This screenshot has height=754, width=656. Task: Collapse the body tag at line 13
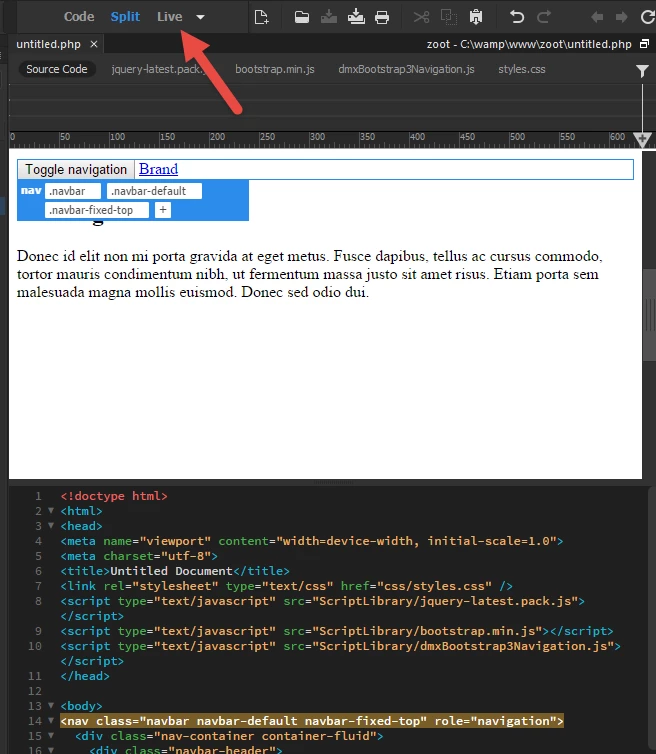pyautogui.click(x=51, y=706)
